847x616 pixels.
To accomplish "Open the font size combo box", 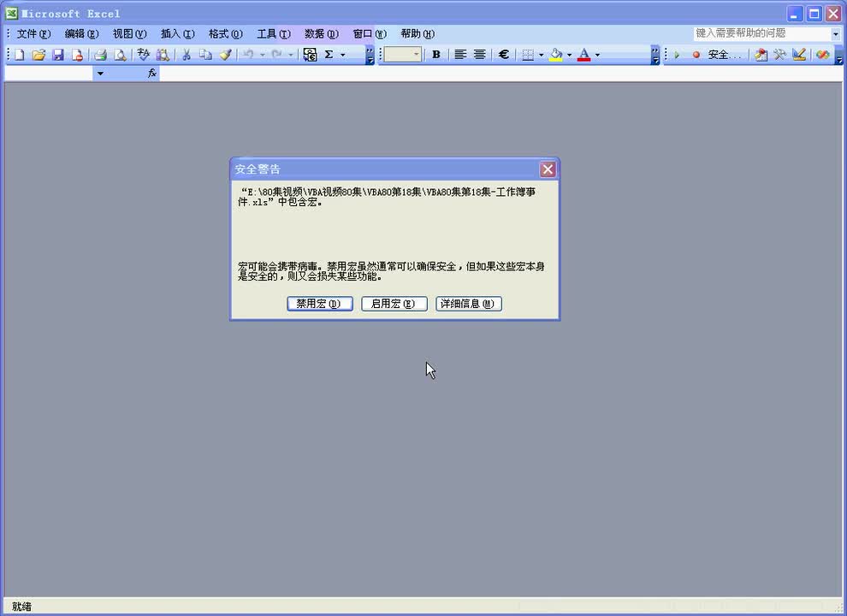I will [402, 55].
